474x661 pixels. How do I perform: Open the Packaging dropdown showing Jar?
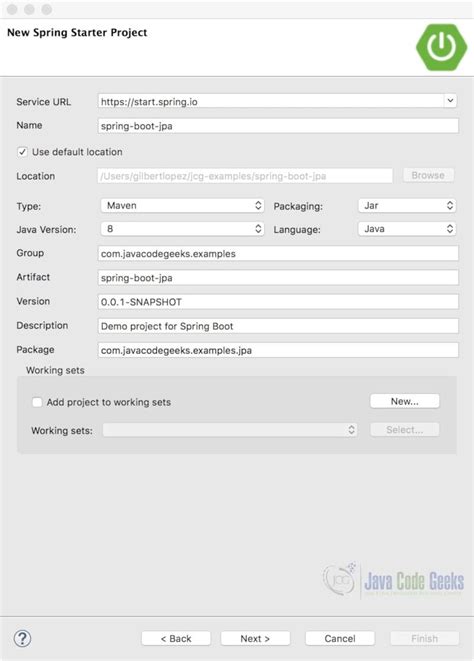407,205
